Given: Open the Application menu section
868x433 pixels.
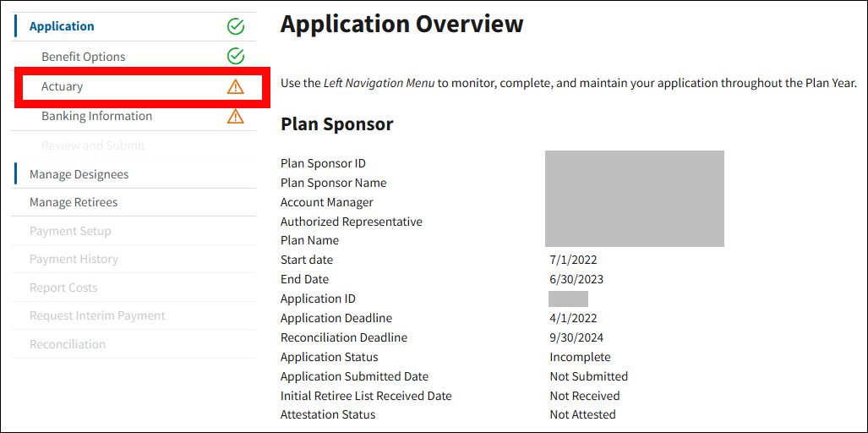Looking at the screenshot, I should tap(62, 26).
